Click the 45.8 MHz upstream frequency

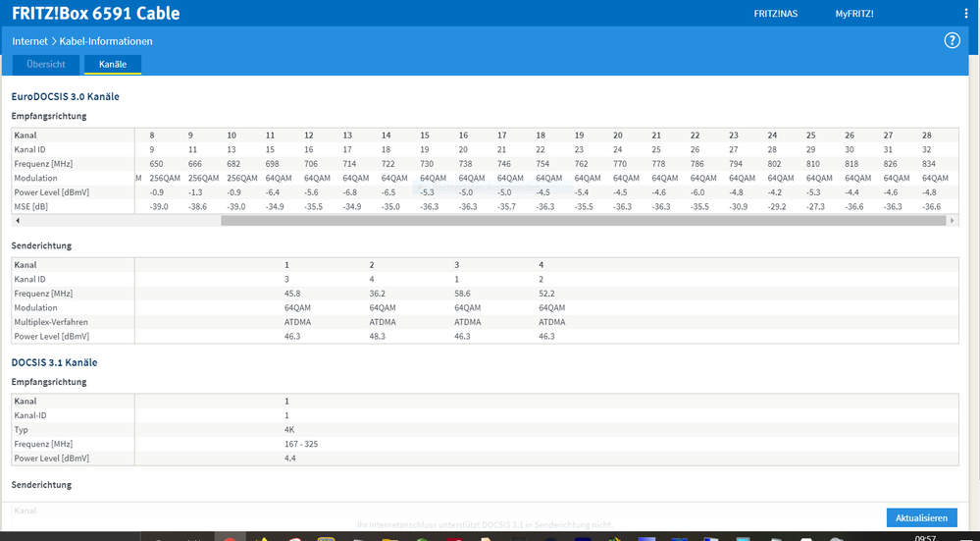292,294
